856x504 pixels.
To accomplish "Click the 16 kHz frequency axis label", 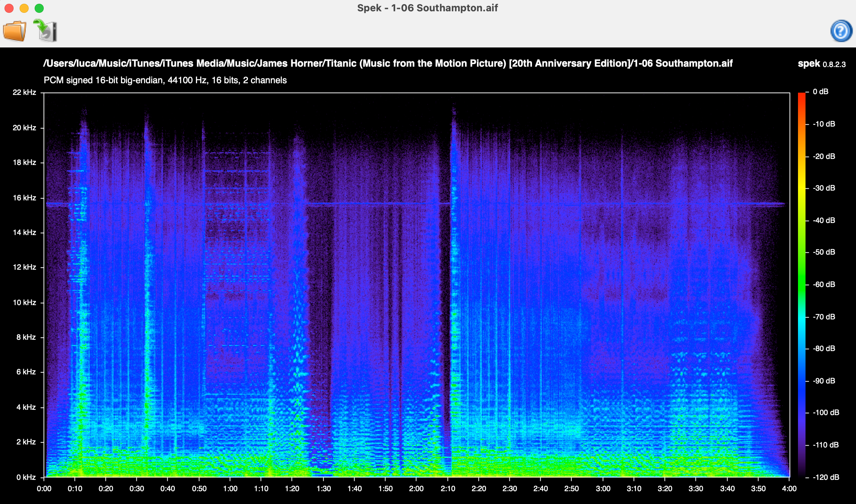I will (x=24, y=198).
